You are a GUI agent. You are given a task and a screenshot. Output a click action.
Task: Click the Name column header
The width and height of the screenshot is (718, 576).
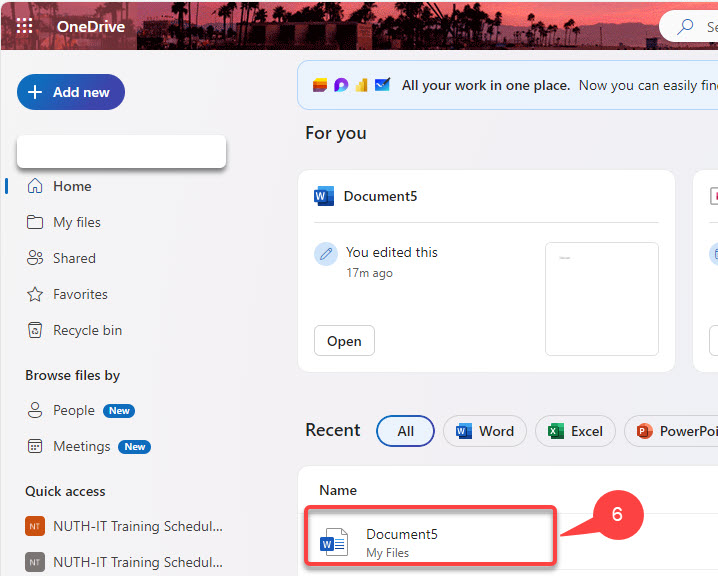coord(338,490)
